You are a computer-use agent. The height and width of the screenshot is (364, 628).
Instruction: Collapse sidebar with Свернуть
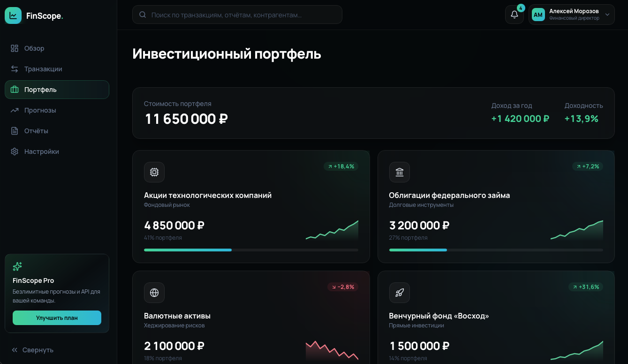click(32, 350)
